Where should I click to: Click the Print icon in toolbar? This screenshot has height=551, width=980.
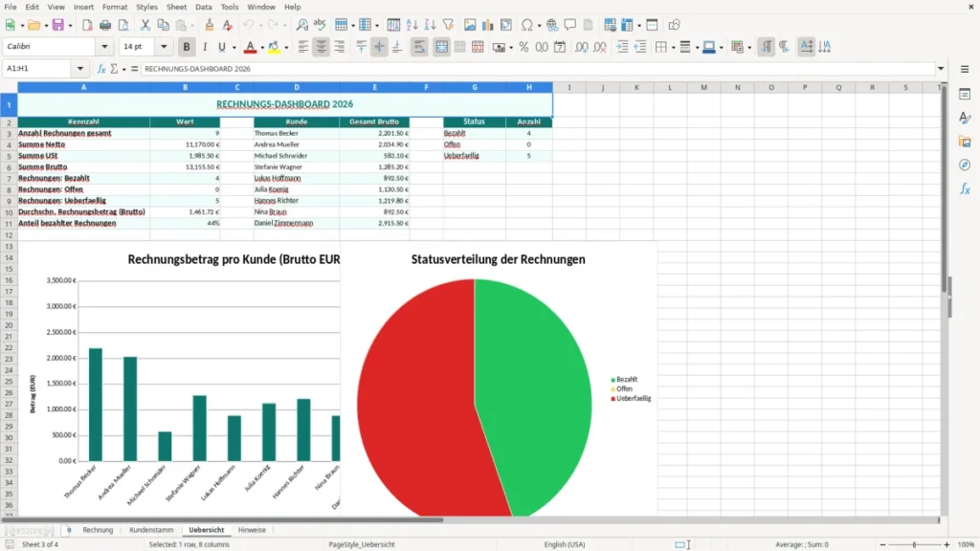[105, 25]
